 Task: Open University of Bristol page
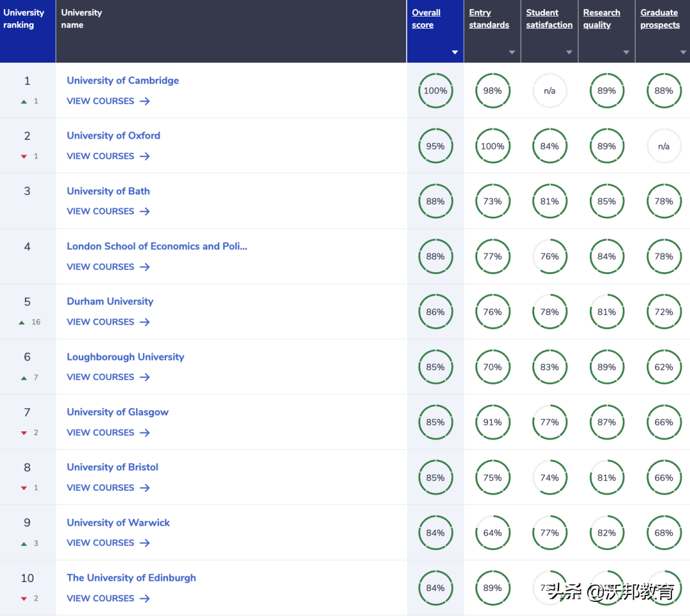click(112, 467)
